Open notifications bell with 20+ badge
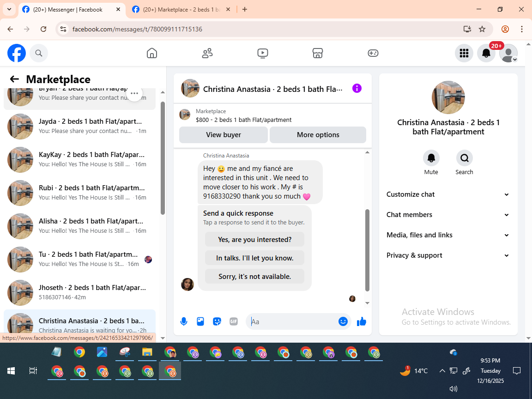 [486, 53]
